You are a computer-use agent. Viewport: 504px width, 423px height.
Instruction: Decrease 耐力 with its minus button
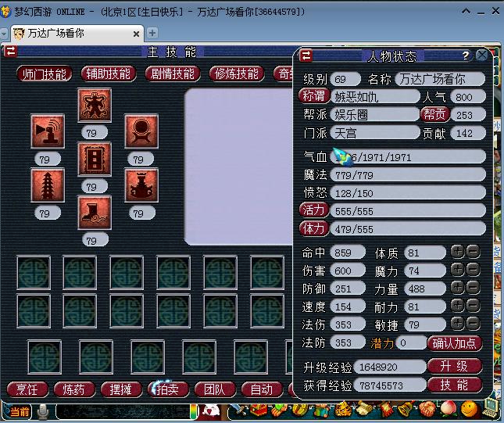tap(473, 306)
